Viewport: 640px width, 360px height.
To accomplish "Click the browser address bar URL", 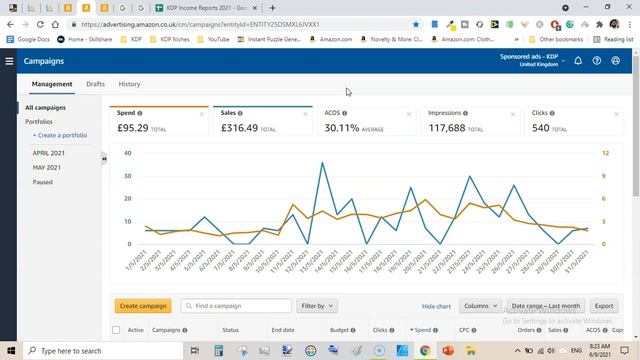I will [200, 24].
